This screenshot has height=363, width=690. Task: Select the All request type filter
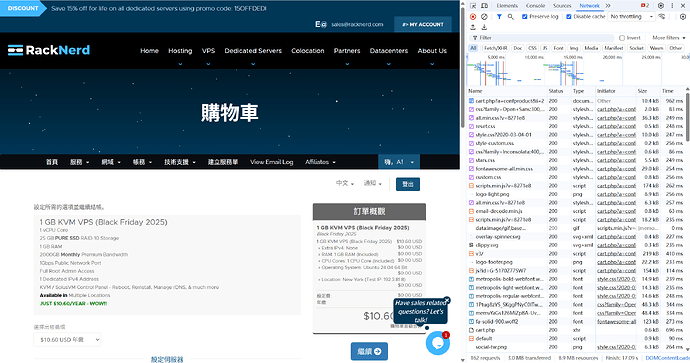[473, 48]
